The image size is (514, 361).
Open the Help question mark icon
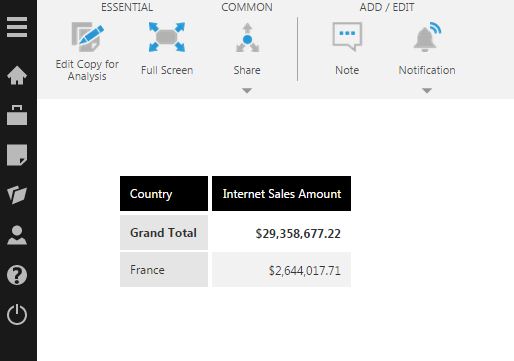click(17, 275)
